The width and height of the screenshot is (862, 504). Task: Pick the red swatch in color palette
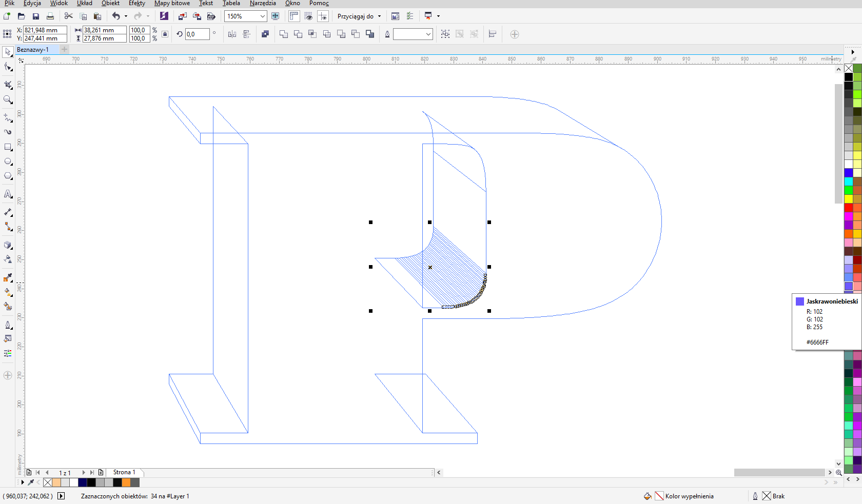click(x=848, y=208)
